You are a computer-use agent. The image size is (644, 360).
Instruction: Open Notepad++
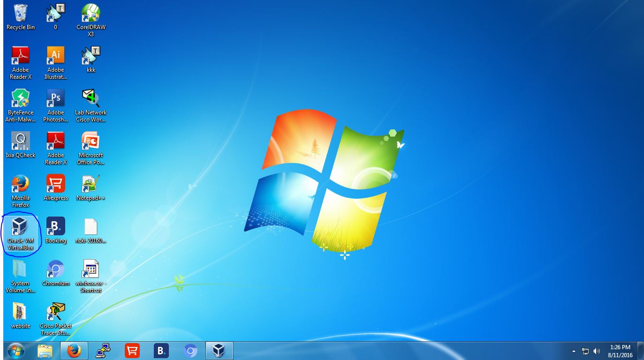click(x=90, y=185)
